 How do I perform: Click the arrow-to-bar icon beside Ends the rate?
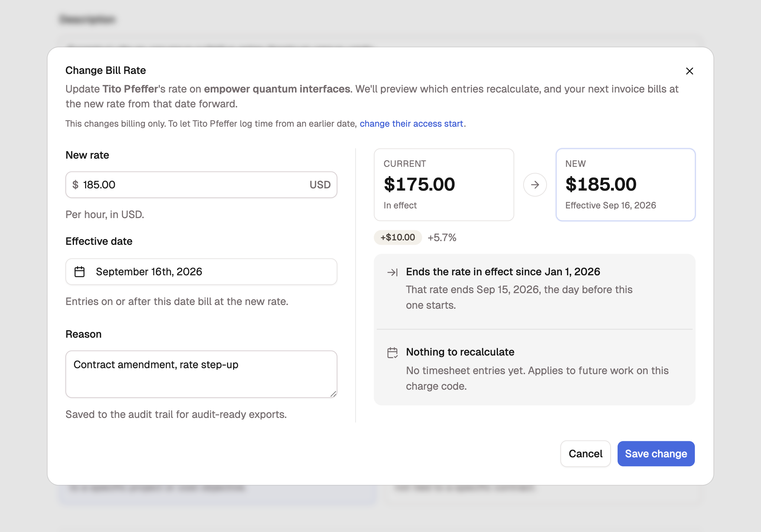click(x=392, y=272)
